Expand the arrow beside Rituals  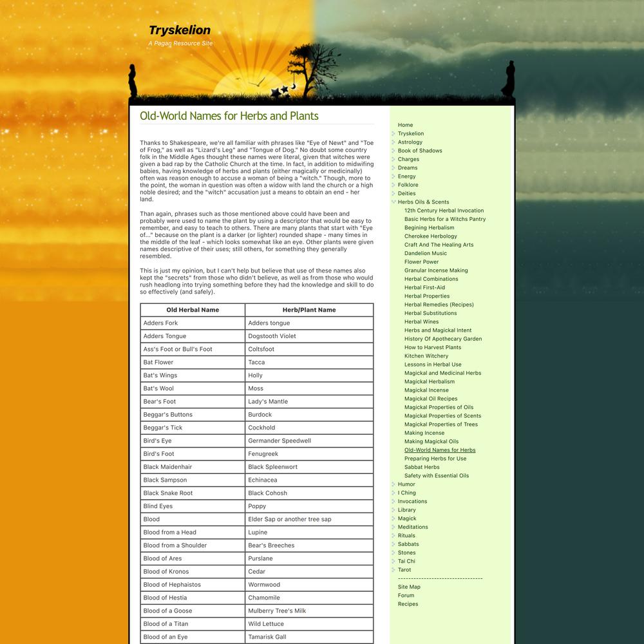[393, 536]
